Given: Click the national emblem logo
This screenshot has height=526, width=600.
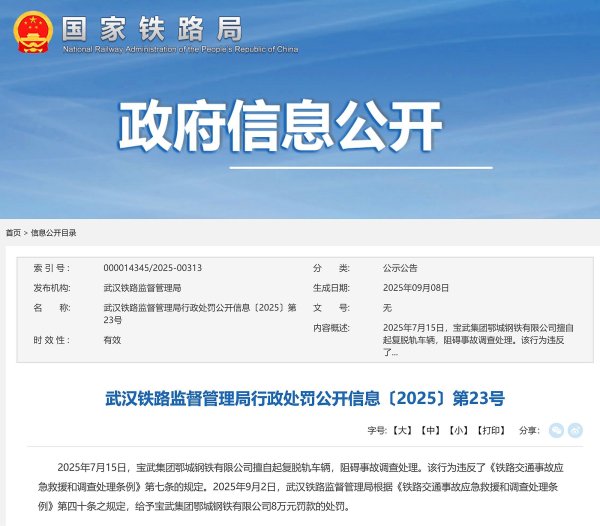Looking at the screenshot, I should click(x=33, y=32).
